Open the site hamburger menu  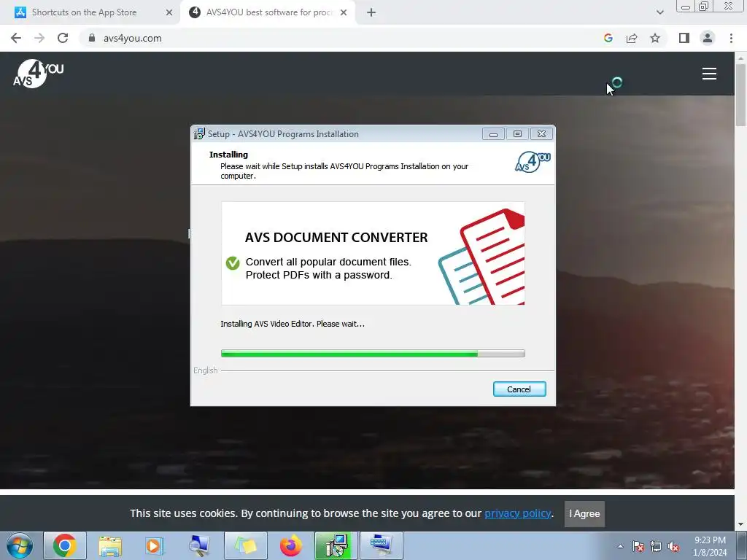click(x=709, y=74)
